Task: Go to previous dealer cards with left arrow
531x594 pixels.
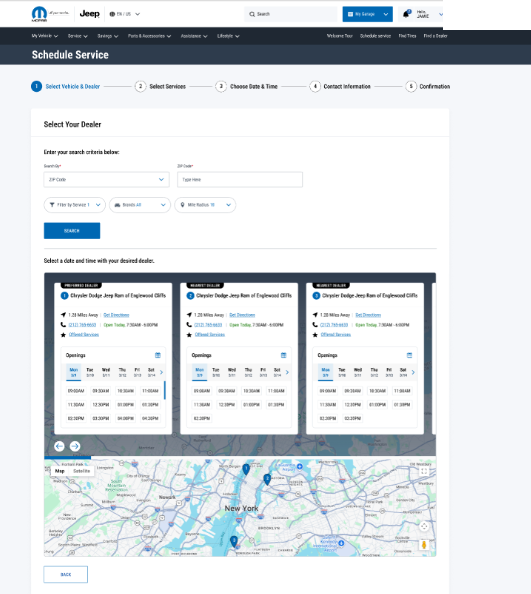Action: point(59,446)
